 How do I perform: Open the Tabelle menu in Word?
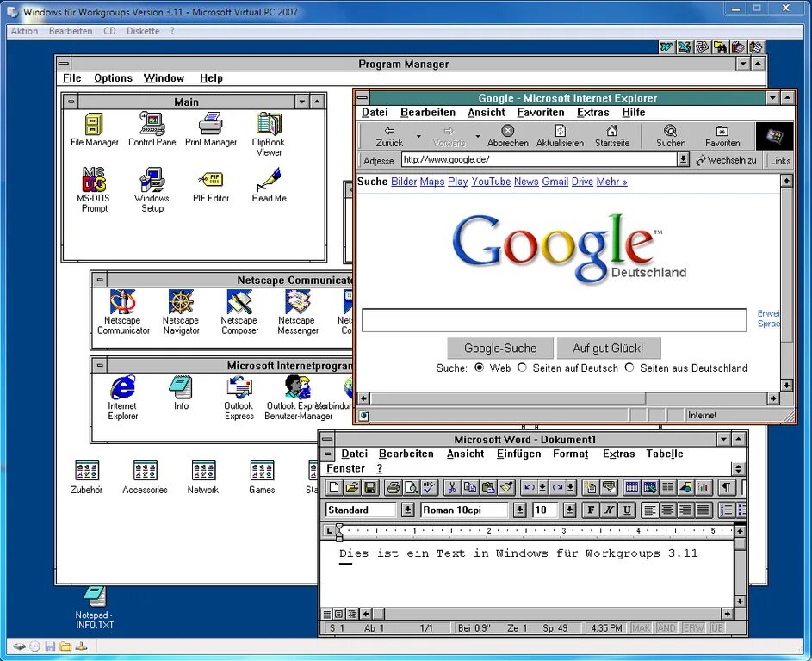point(665,454)
